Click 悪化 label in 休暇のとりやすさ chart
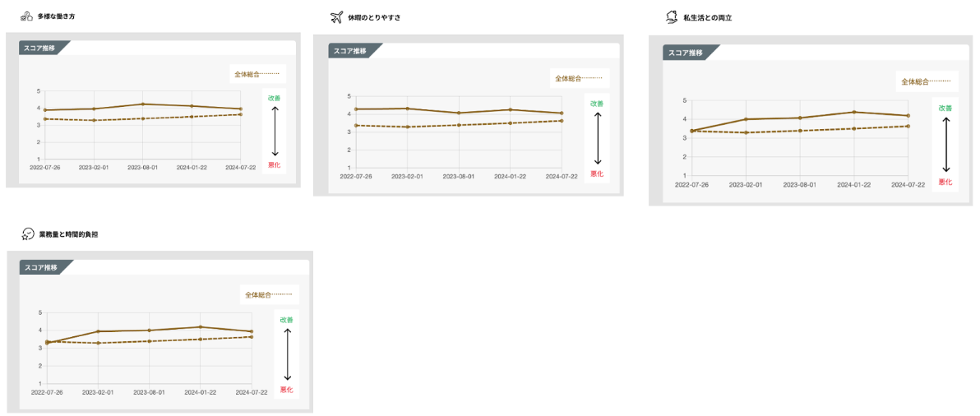Viewport: 980px width, 416px height. [597, 173]
